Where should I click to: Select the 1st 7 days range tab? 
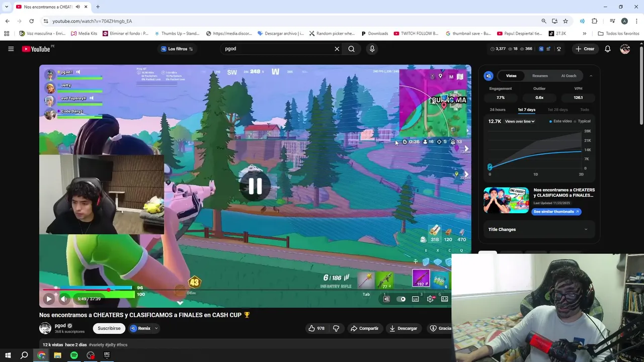(x=527, y=110)
